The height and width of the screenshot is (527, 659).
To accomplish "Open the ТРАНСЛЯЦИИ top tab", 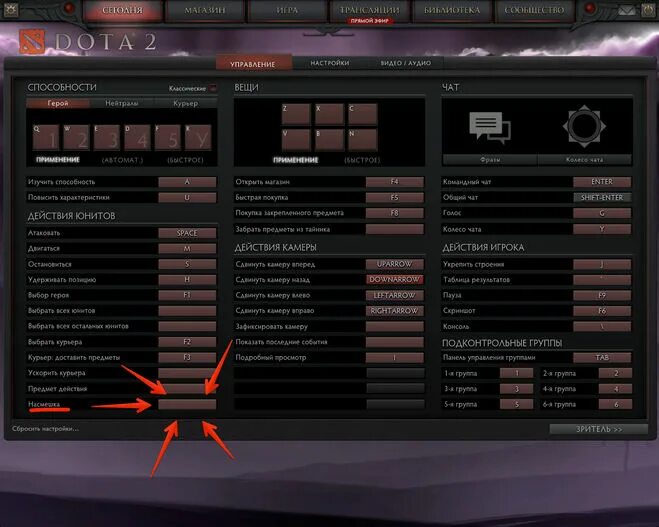I will point(370,10).
